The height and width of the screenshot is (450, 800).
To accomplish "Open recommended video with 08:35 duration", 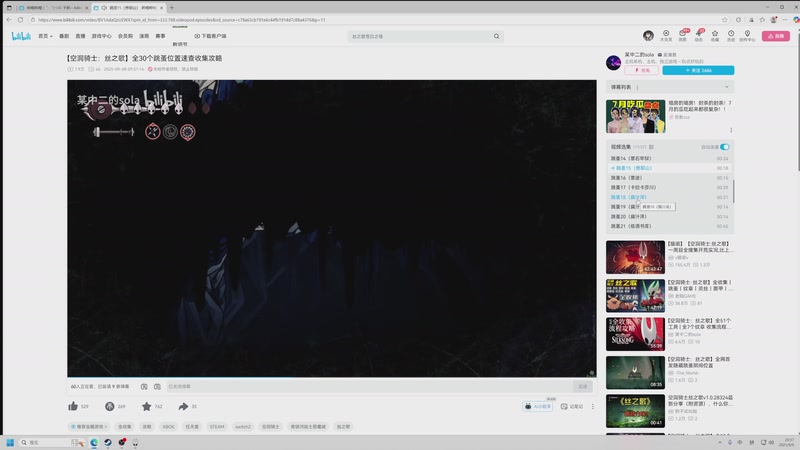I will [x=635, y=372].
